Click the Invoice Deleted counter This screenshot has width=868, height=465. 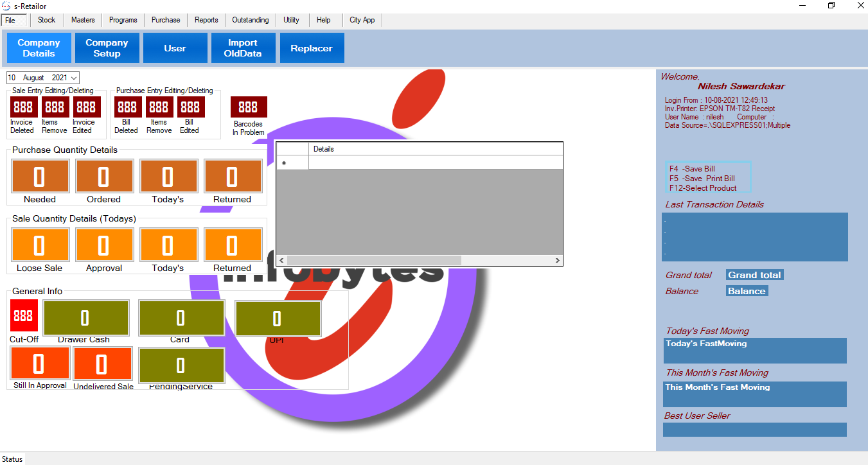[x=22, y=107]
